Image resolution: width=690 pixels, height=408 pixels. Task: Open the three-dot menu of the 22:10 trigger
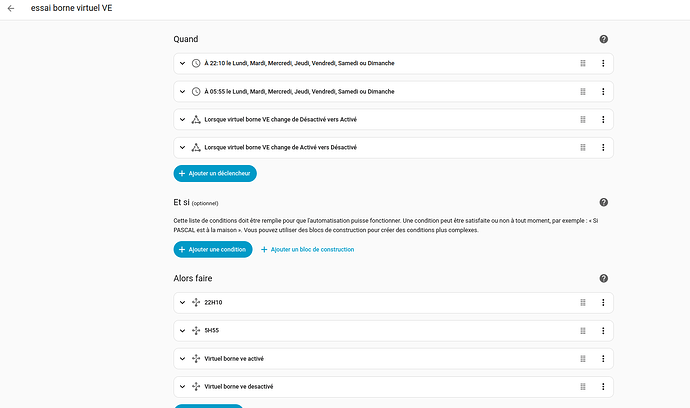[603, 63]
